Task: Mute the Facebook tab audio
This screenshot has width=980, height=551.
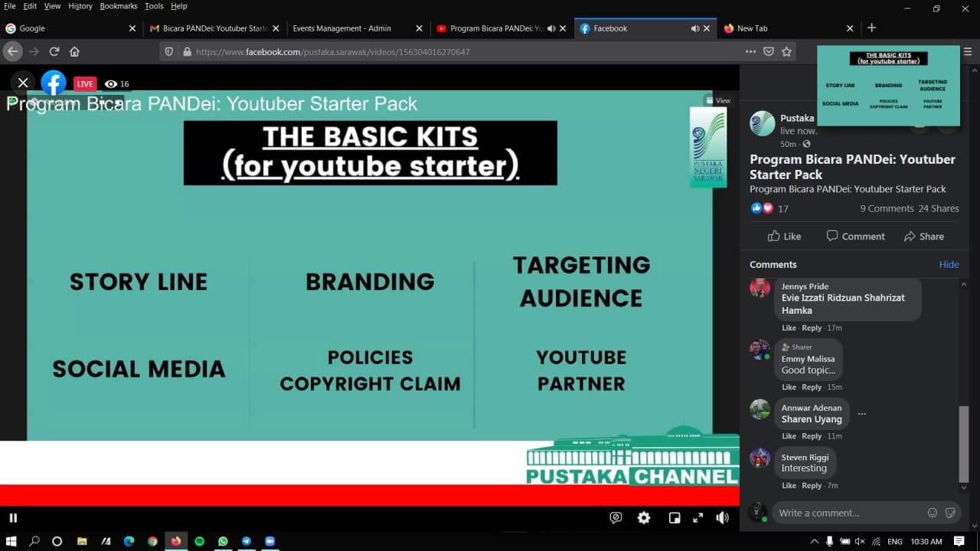Action: [x=694, y=28]
